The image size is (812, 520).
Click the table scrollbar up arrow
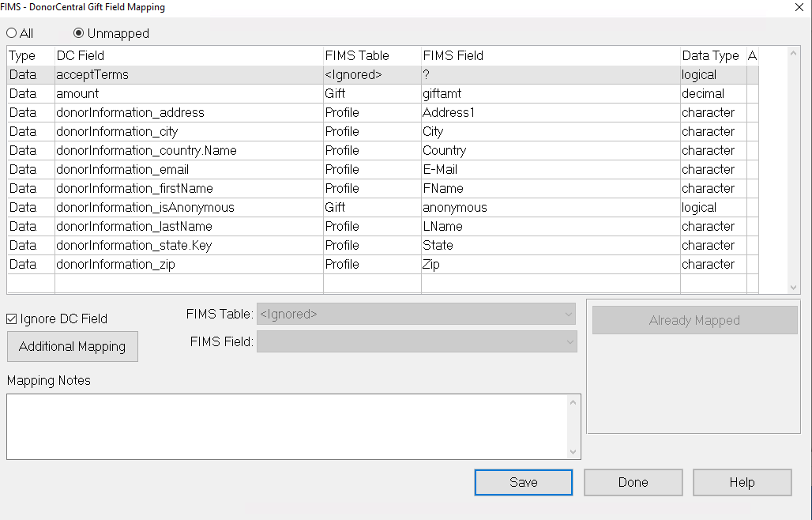(793, 53)
